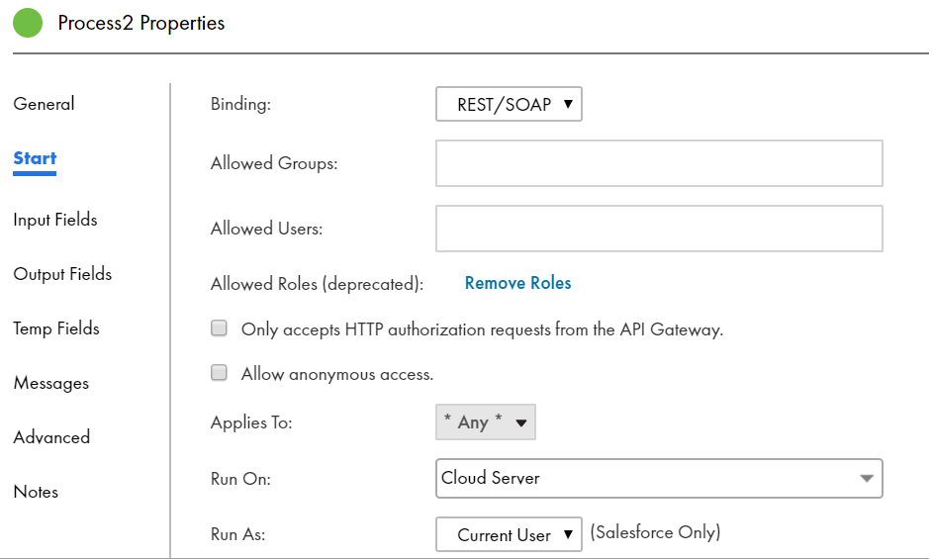Viewport: 932px width, 560px height.
Task: Click the (Salesforce Only) note text
Action: [655, 532]
